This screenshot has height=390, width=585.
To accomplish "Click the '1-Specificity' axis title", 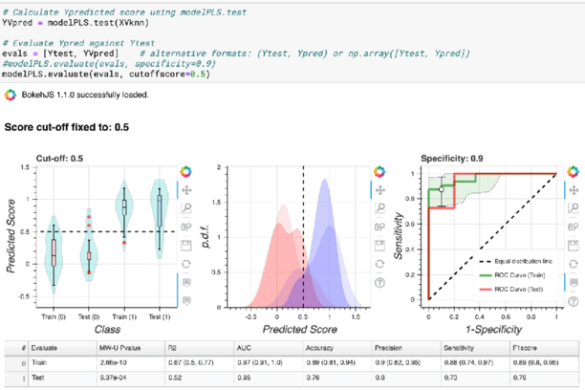I will (493, 330).
